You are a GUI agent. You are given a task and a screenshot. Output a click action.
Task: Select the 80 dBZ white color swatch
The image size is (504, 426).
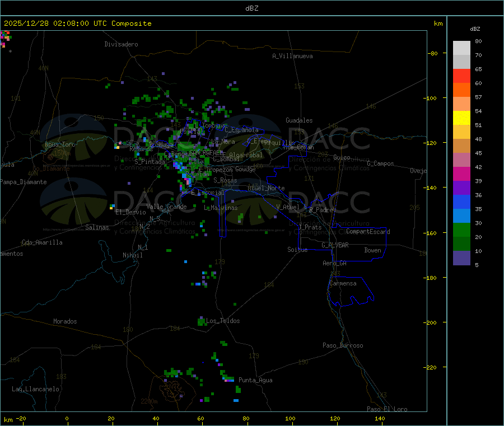point(461,48)
